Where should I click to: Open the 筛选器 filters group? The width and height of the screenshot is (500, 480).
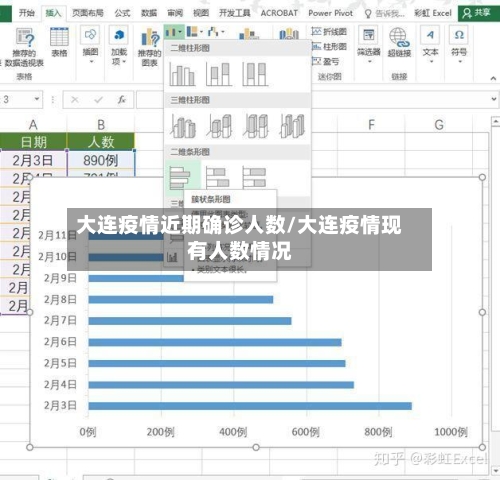369,45
